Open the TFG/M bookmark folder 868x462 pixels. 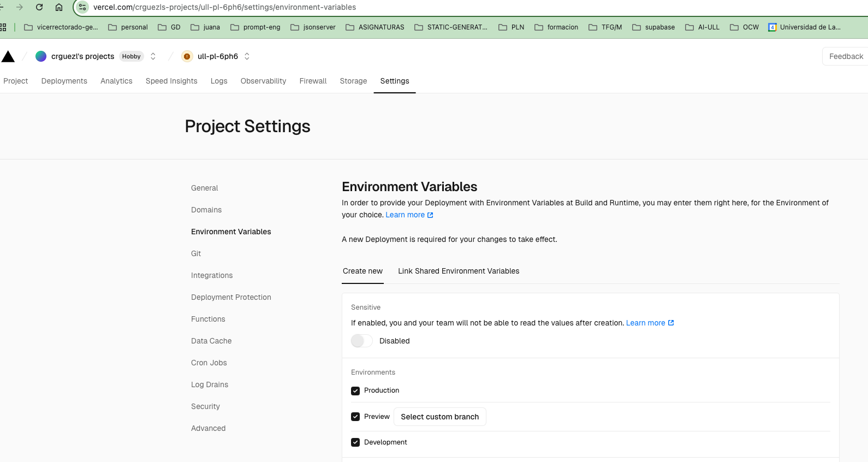tap(605, 27)
